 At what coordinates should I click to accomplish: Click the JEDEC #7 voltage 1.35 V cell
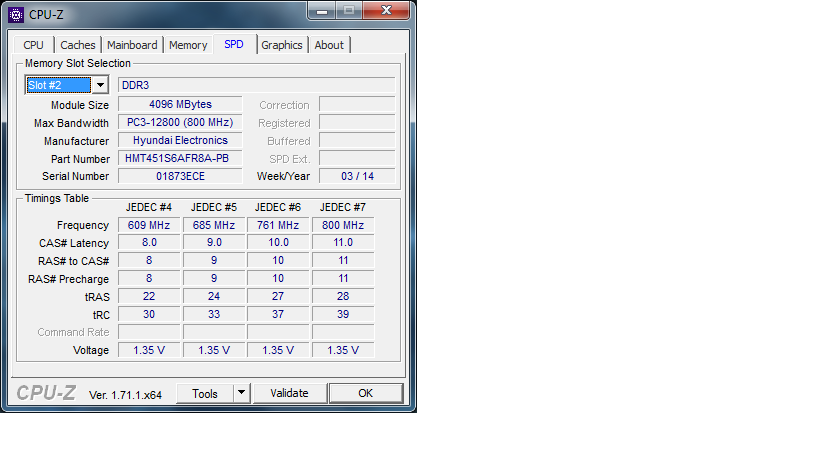(x=343, y=350)
